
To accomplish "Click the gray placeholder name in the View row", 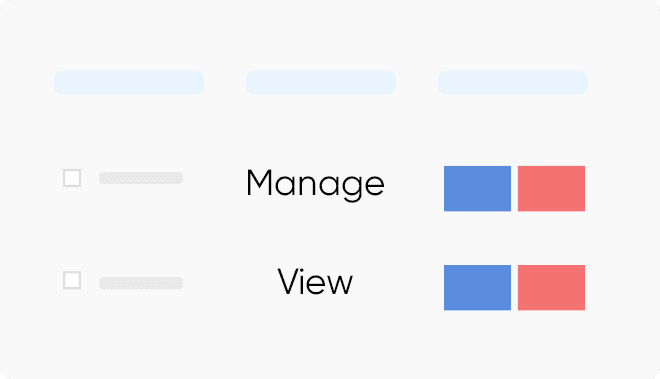I will tap(141, 283).
